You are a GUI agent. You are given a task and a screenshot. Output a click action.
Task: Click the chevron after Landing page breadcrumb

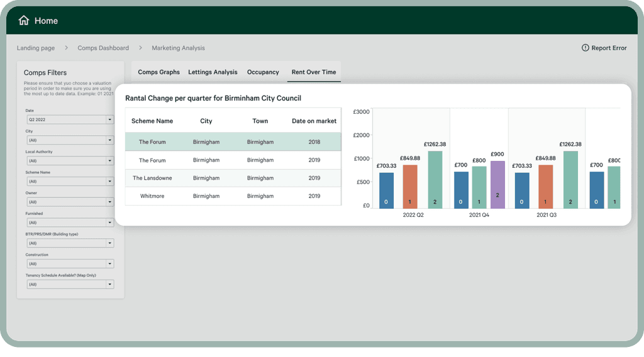(66, 48)
